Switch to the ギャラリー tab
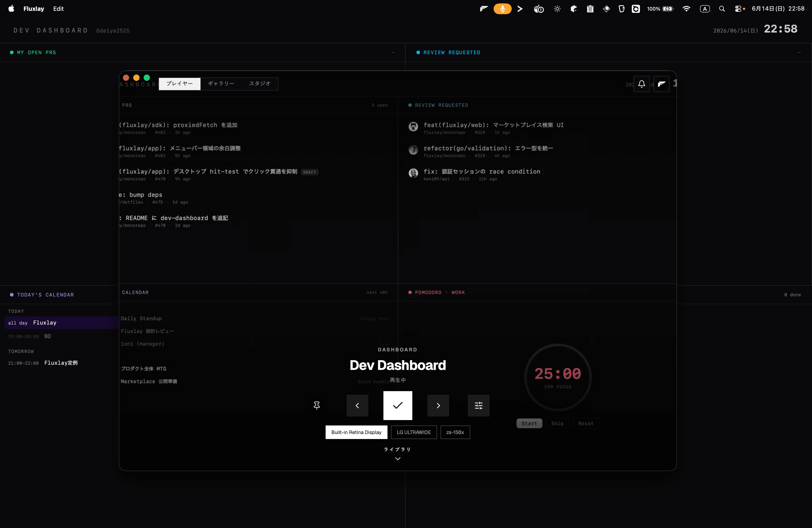This screenshot has width=812, height=528. point(221,84)
